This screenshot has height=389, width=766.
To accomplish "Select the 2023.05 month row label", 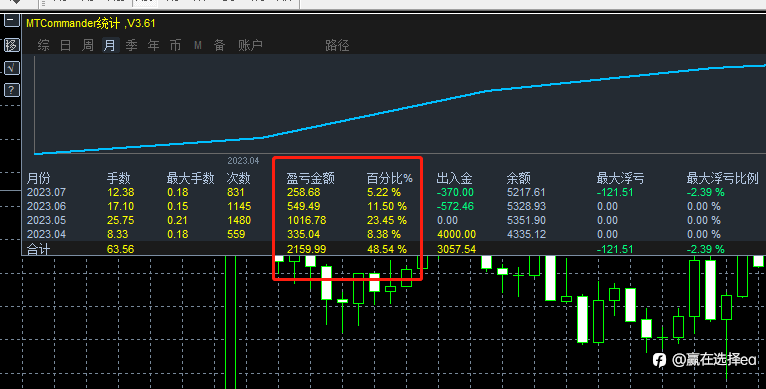I will [46, 220].
